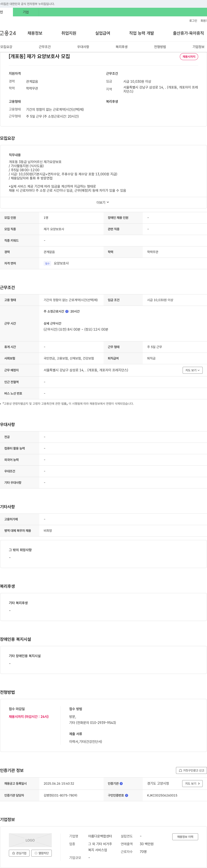This screenshot has height=868, width=207.
Task: Click the 경기도 고양시청 agency name
Action: coord(158,783)
